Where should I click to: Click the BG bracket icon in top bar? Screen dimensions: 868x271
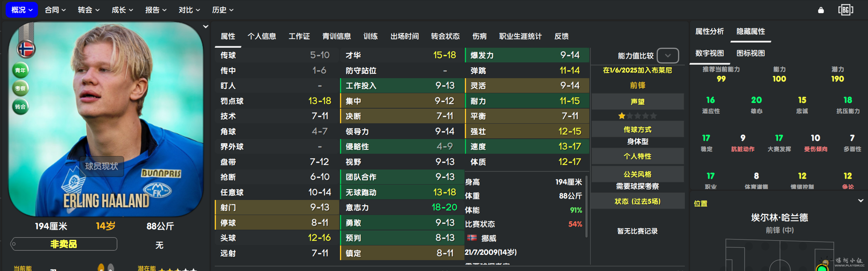[845, 10]
